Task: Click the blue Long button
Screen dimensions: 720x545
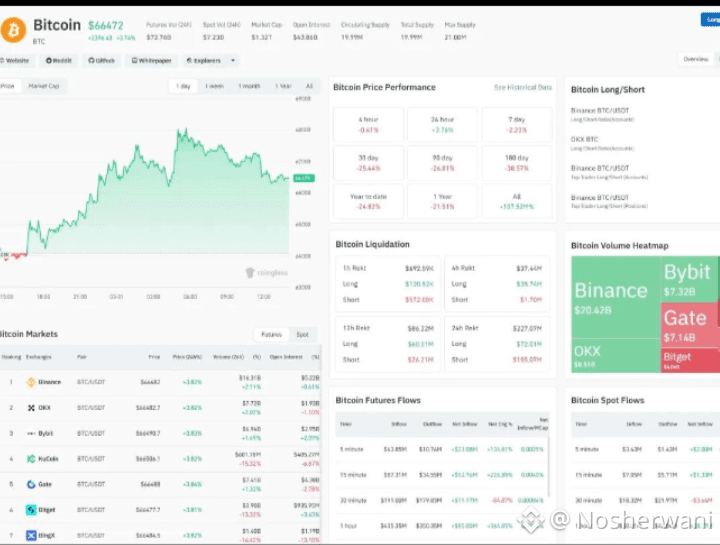Action: (x=711, y=20)
